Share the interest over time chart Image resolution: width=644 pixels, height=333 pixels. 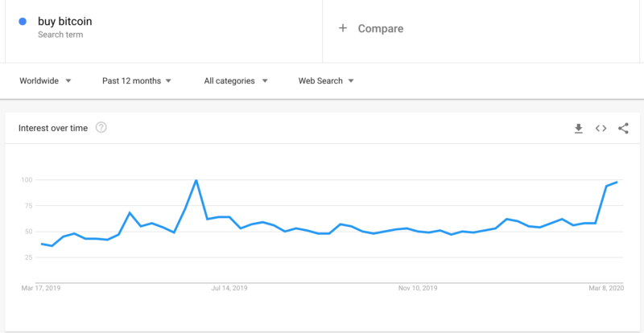click(623, 129)
